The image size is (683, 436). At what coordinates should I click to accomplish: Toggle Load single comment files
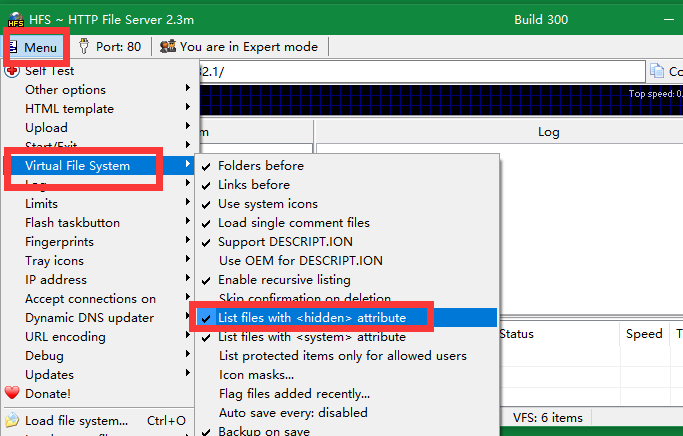347,223
